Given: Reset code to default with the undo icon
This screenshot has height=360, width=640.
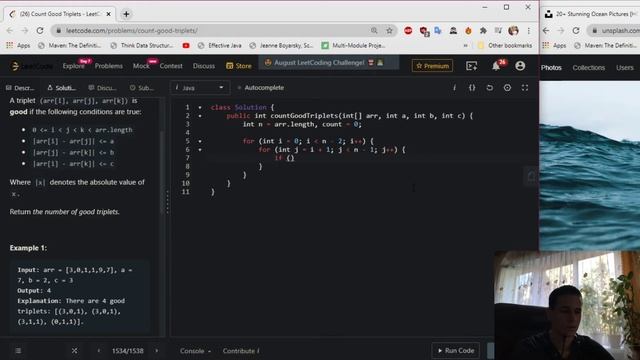Looking at the screenshot, I should pyautogui.click(x=489, y=88).
